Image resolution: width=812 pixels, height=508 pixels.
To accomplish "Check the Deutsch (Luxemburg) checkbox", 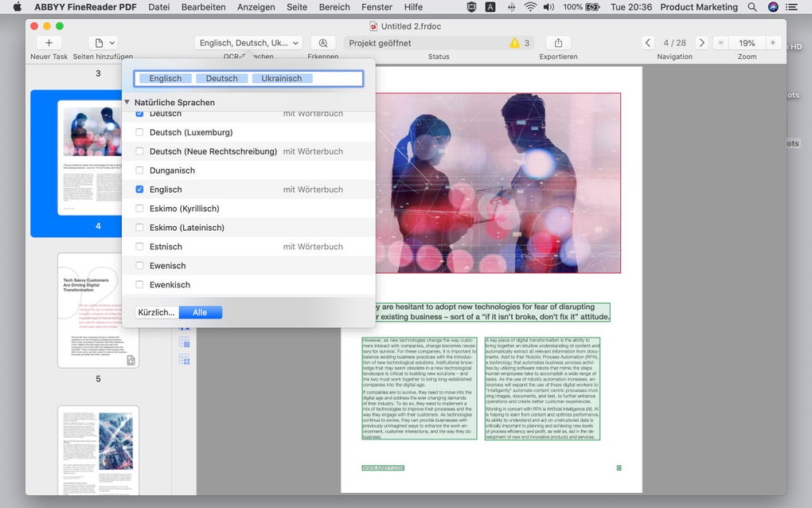I will click(140, 132).
